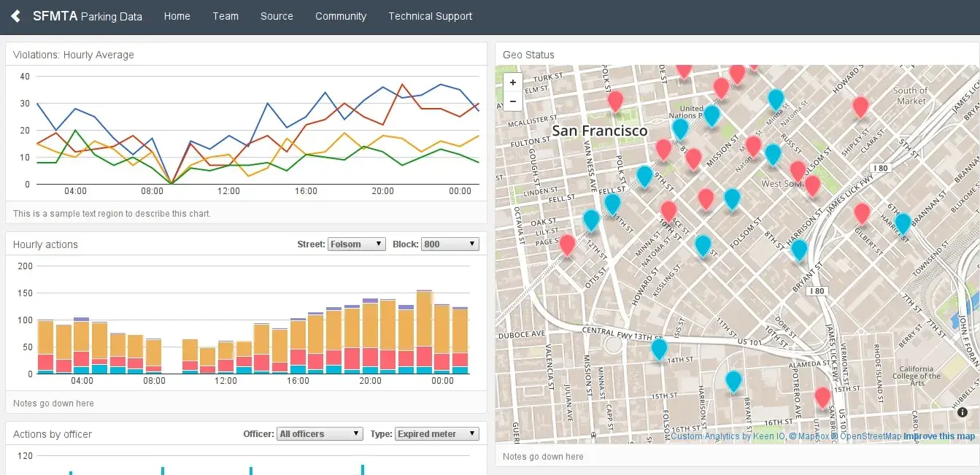Image resolution: width=980 pixels, height=475 pixels.
Task: Select the red marker on Polk St near McAllister
Action: pyautogui.click(x=615, y=101)
